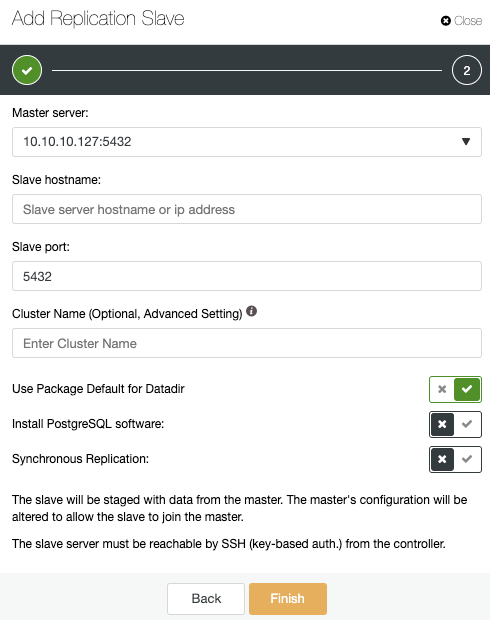The width and height of the screenshot is (490, 620).
Task: Toggle Use Package Default for Datadir
Action: tap(455, 389)
